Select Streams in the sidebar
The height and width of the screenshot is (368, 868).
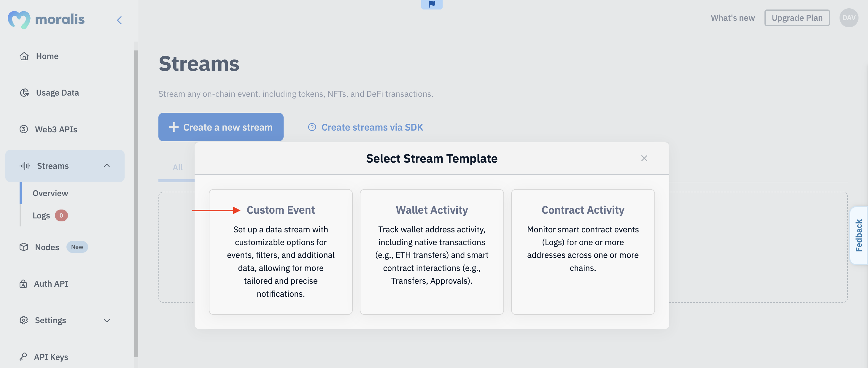65,166
